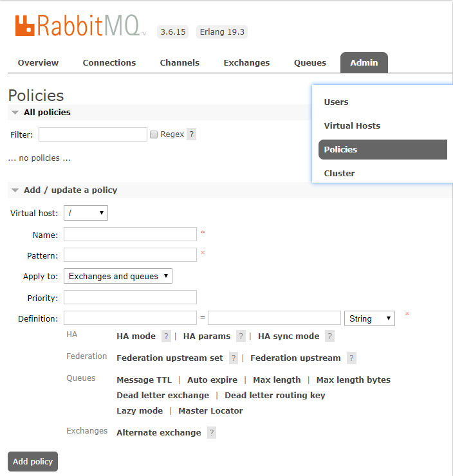Insert the Master Locator definition key
Image resolution: width=453 pixels, height=476 pixels.
(210, 411)
